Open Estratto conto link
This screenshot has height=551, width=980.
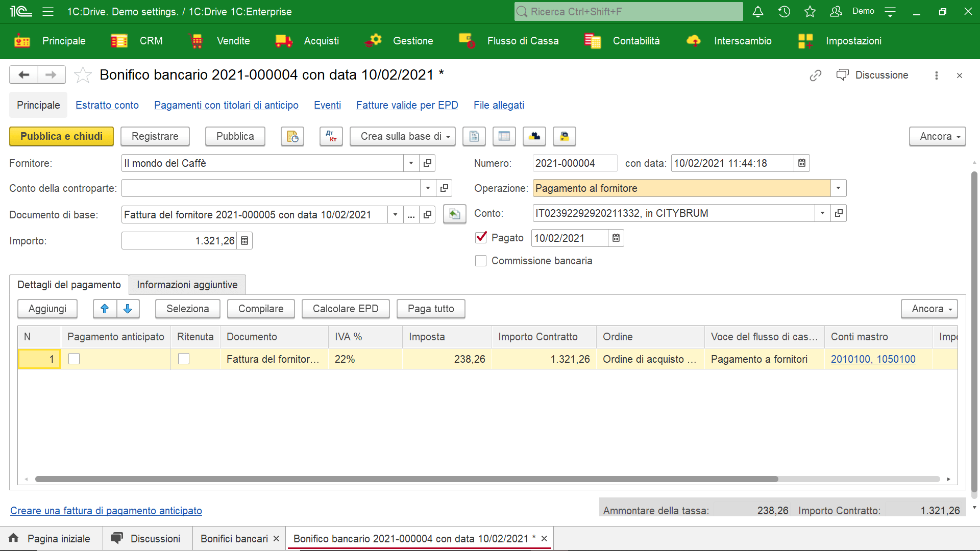[x=107, y=105]
